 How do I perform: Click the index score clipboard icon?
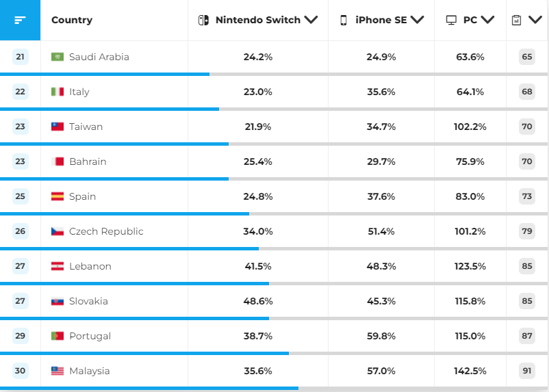(x=516, y=20)
